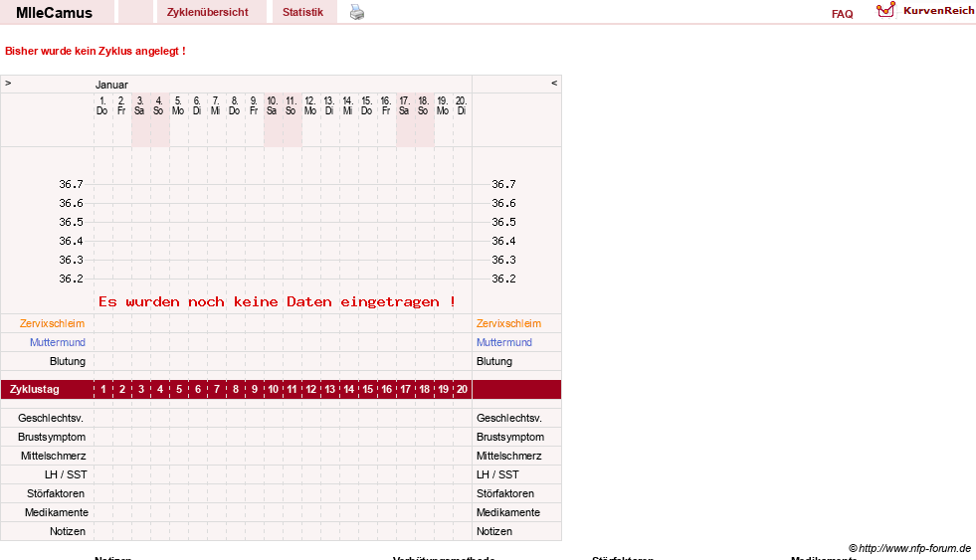The image size is (976, 560).
Task: Open the nfp-forum.de copyright link
Action: click(909, 548)
